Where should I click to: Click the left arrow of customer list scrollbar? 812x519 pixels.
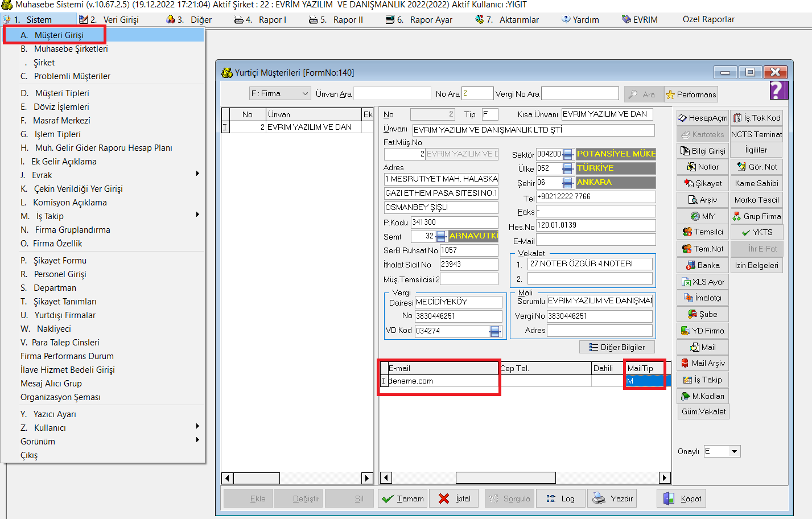(227, 478)
